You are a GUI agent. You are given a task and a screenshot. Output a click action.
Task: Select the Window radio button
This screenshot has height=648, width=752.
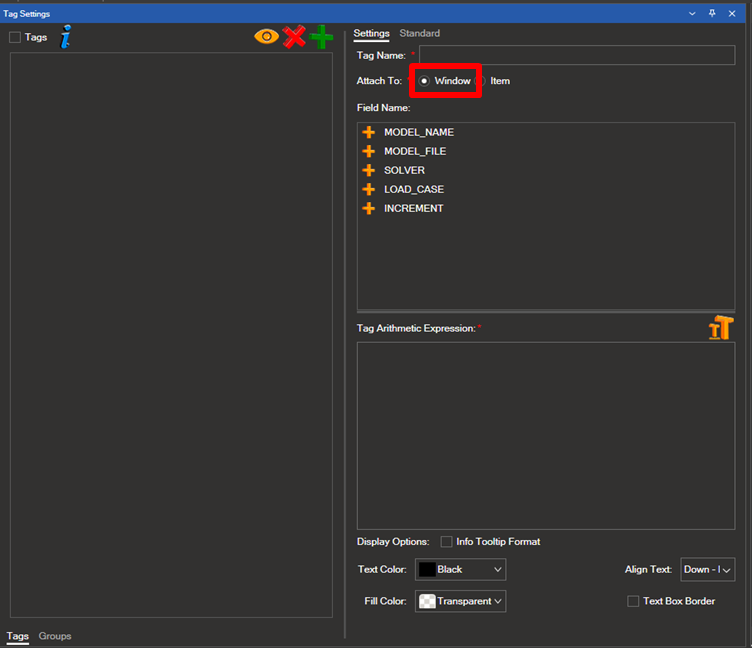(x=424, y=81)
